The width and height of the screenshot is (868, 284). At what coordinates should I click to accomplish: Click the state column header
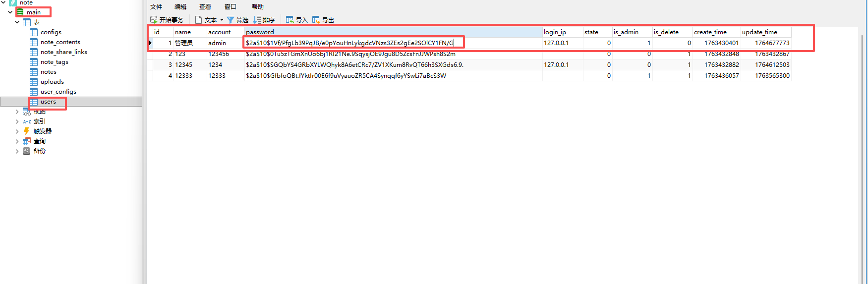[x=598, y=32]
